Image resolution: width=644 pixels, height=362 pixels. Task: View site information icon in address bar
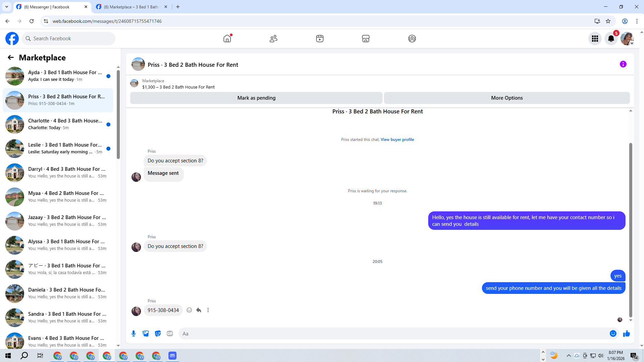[x=46, y=21]
